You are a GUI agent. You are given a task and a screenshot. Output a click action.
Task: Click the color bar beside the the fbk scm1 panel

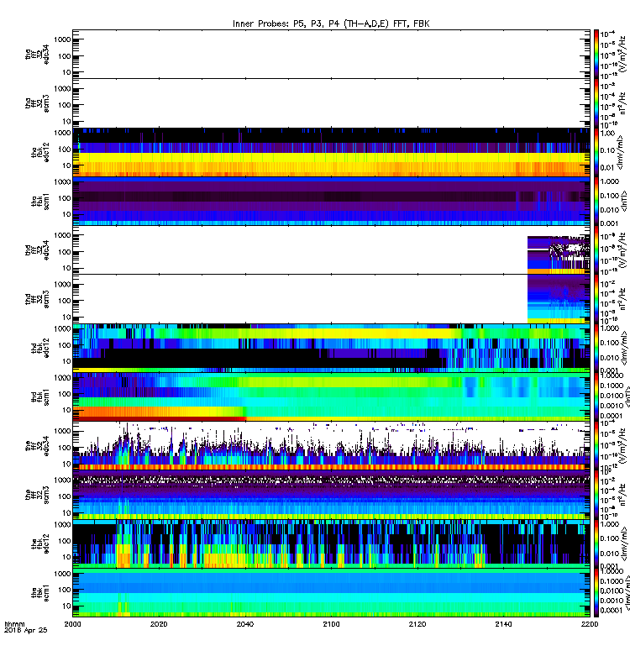596,593
